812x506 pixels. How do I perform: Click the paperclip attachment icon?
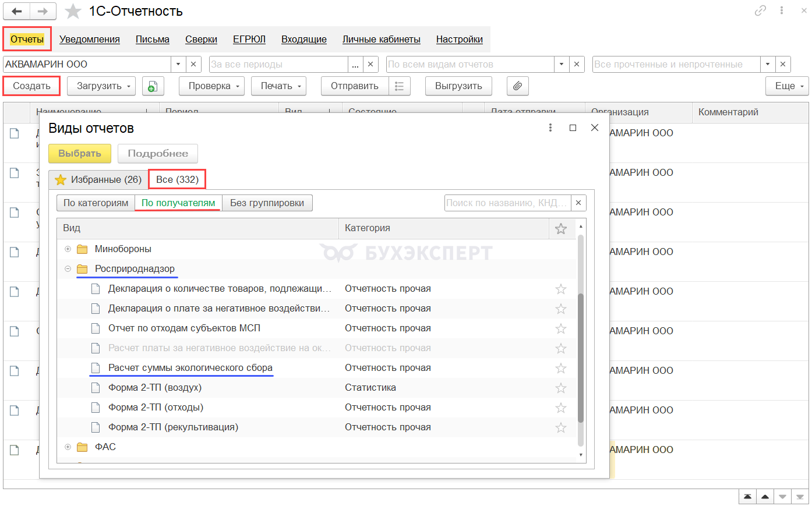[517, 86]
